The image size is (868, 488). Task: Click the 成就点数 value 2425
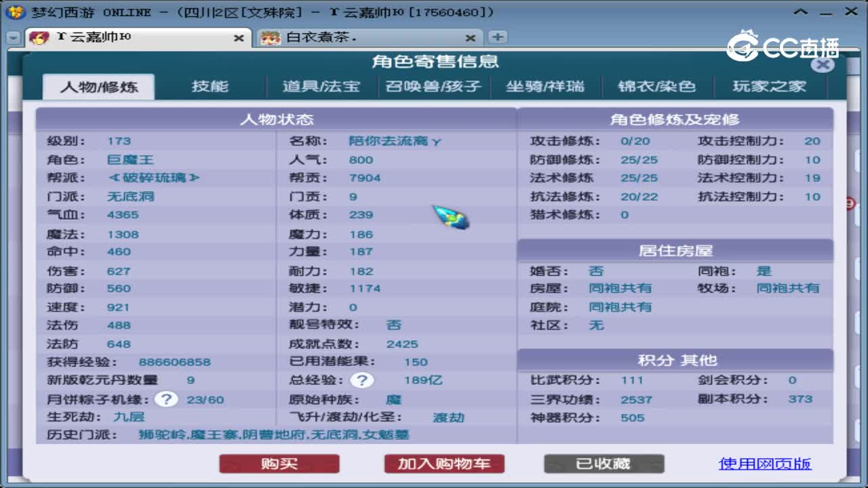coord(402,344)
